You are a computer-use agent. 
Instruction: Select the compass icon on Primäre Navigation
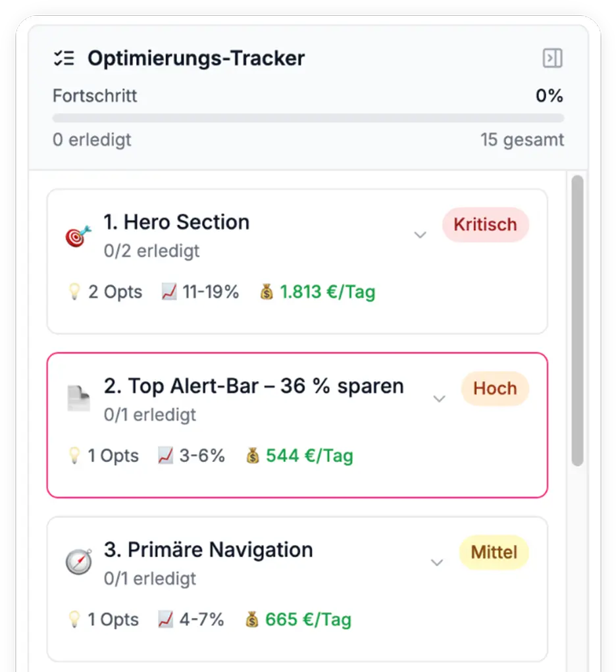coord(78,563)
